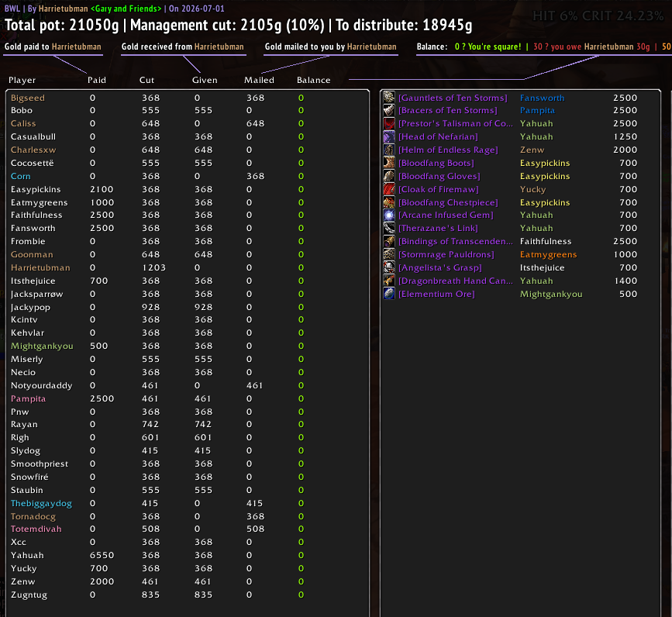Click Zugntug's given amount 835
Image resolution: width=672 pixels, height=617 pixels.
click(203, 595)
